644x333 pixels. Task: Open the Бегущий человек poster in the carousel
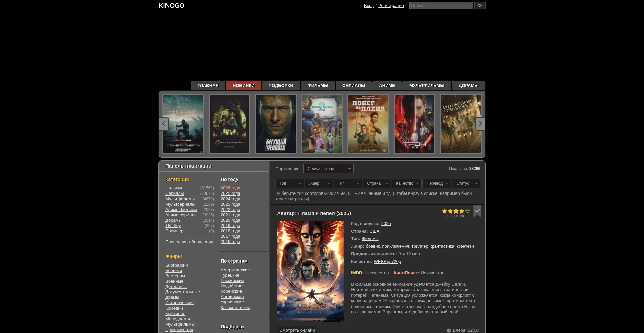(x=275, y=124)
